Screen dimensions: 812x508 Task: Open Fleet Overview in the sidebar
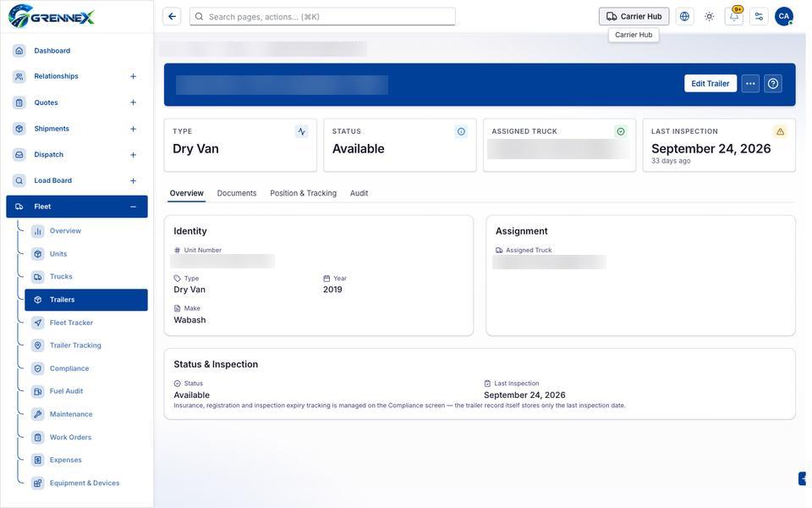[x=86, y=231]
